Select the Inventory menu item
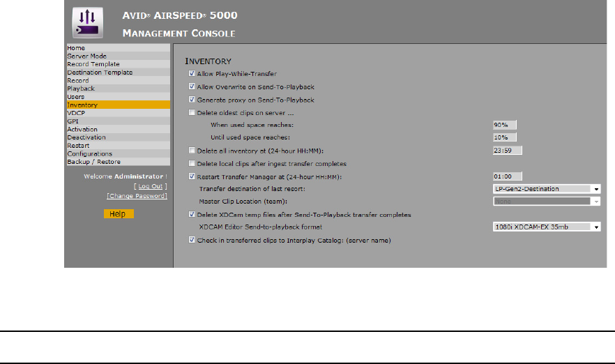Image resolution: width=615 pixels, height=364 pixels. pos(119,105)
